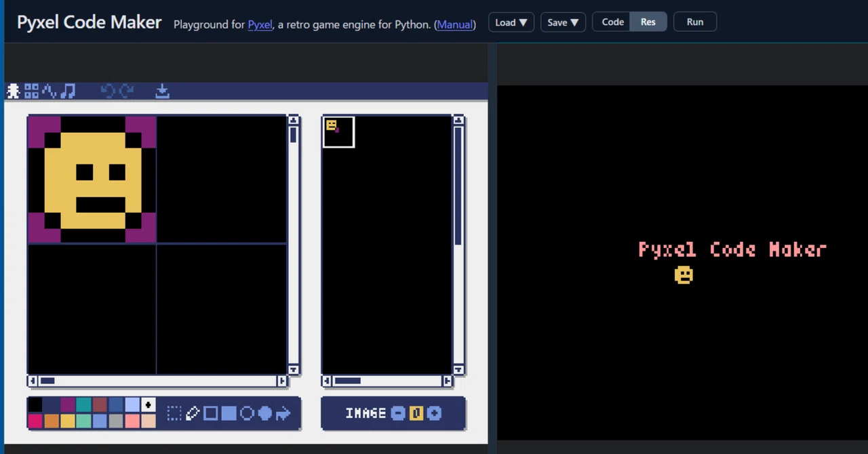Select the dotted rectangle Select tool
The width and height of the screenshot is (868, 454).
pos(174,413)
